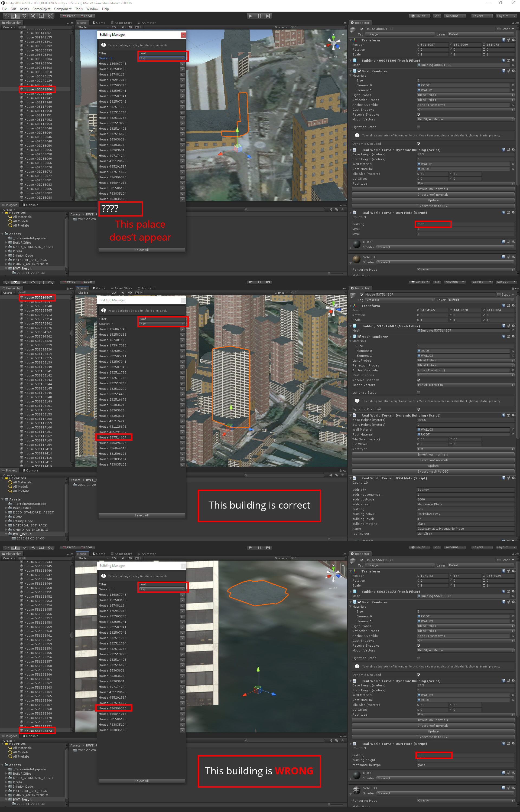Screen dimensions: 520x812
Task: Toggle active checkbox for House 537514607
Action: pos(362,294)
